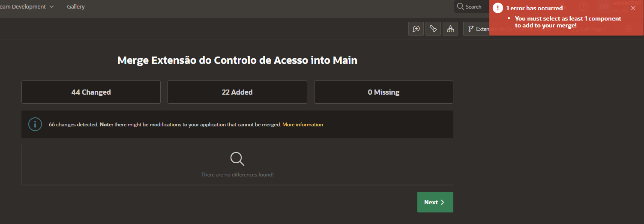Select the 22 Added filter card
Image resolution: width=644 pixels, height=224 pixels.
(x=237, y=92)
